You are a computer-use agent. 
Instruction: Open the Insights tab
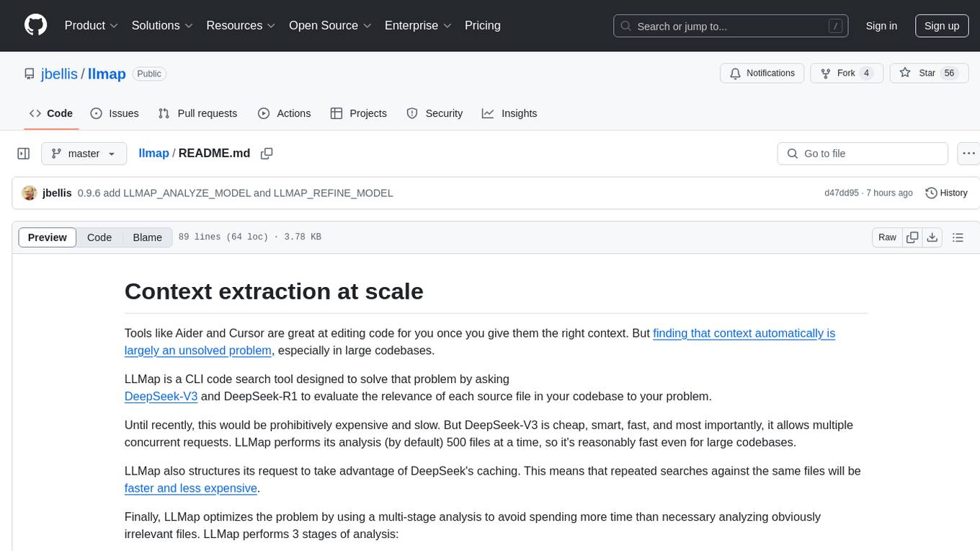[x=509, y=113]
